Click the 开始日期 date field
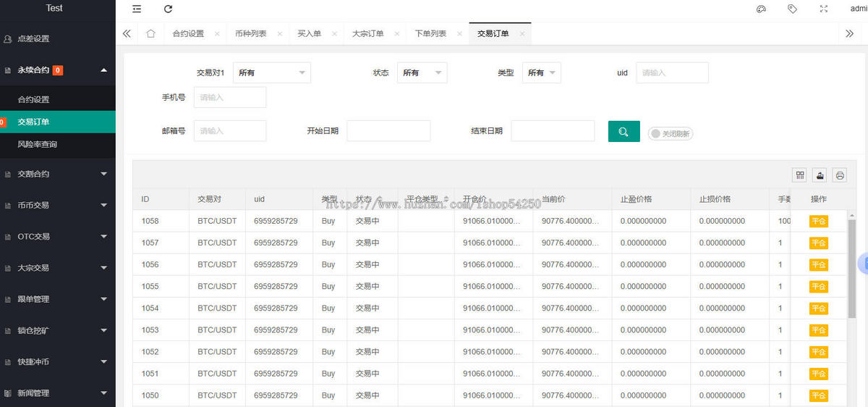868x407 pixels. (x=388, y=130)
